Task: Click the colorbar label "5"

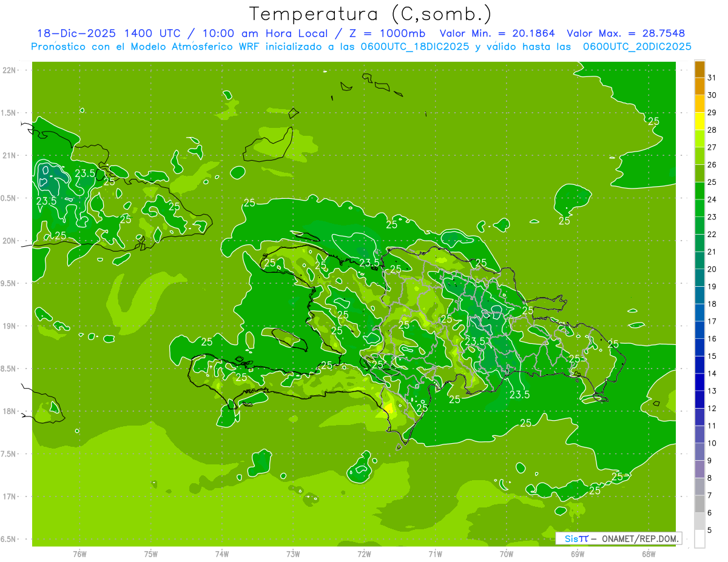Action: [710, 530]
